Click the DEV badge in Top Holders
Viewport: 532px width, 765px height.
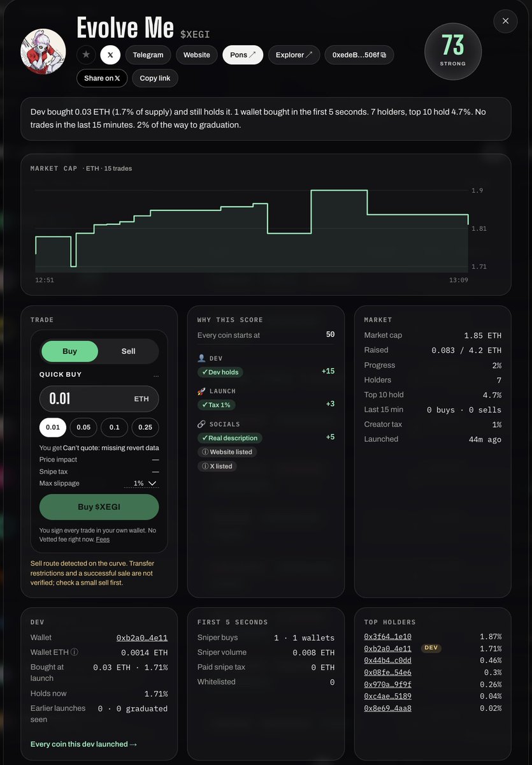[431, 648]
